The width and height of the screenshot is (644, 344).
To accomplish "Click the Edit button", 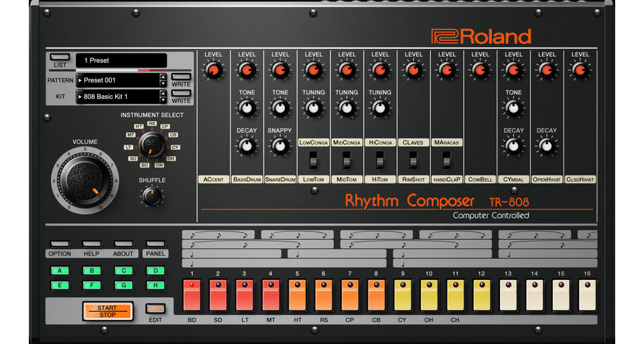I will [x=155, y=309].
